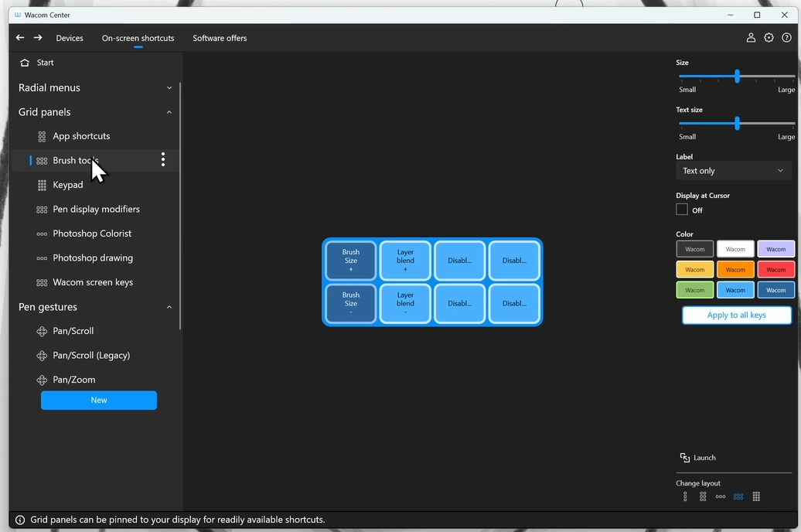This screenshot has width=801, height=532.
Task: Pick the red Wacom color swatch
Action: 776,269
